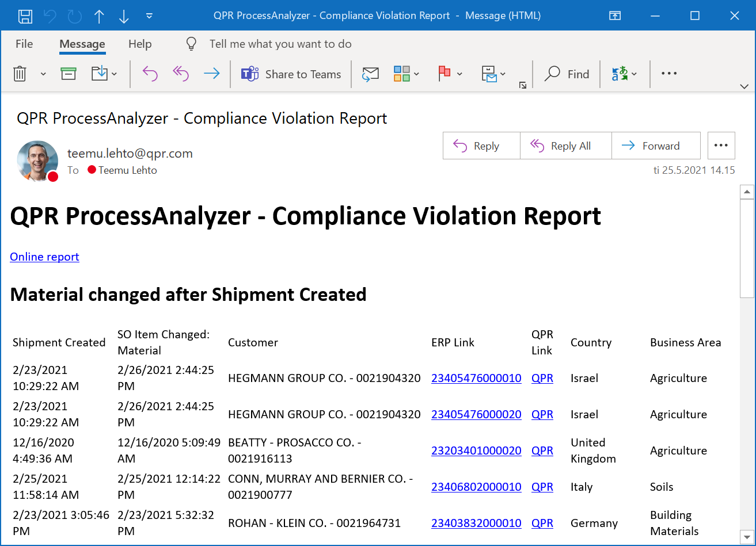Click the dialog launcher arrow in the ribbon

pyautogui.click(x=522, y=85)
